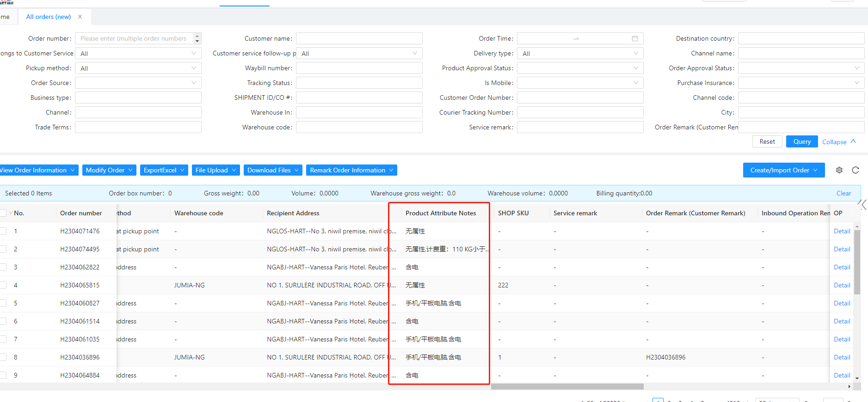Open the Order Time calendar picker

click(x=634, y=38)
